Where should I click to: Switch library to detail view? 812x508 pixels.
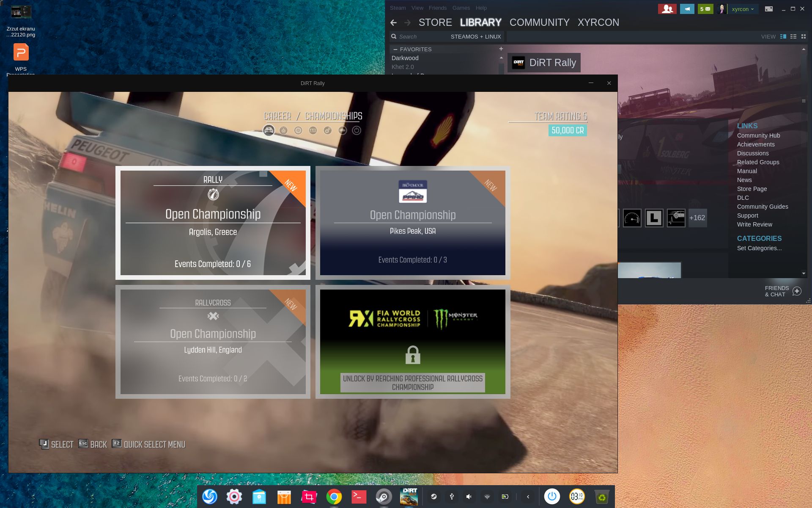point(783,36)
